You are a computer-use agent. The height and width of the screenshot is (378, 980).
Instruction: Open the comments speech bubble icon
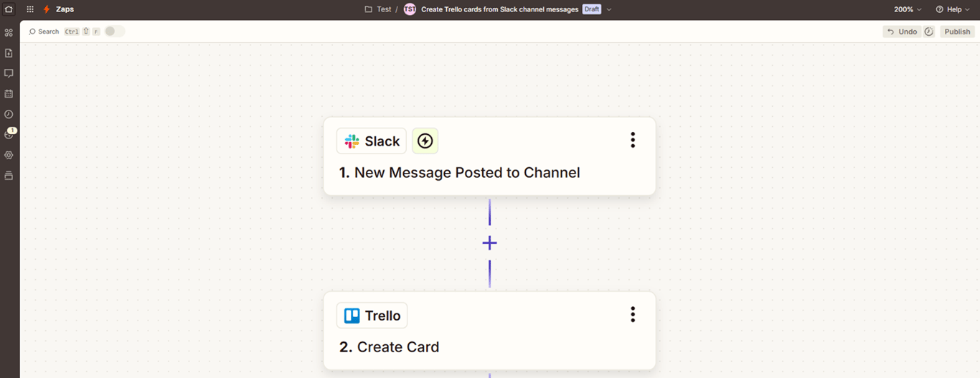point(9,73)
